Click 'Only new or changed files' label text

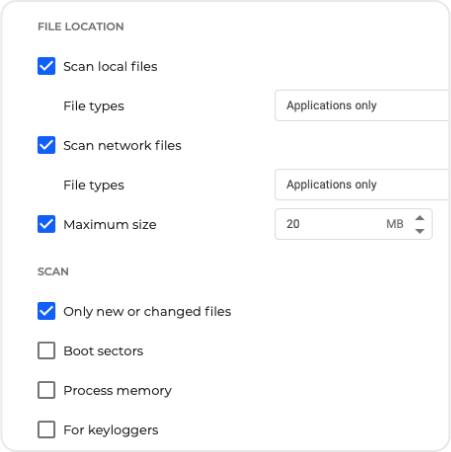[147, 312]
